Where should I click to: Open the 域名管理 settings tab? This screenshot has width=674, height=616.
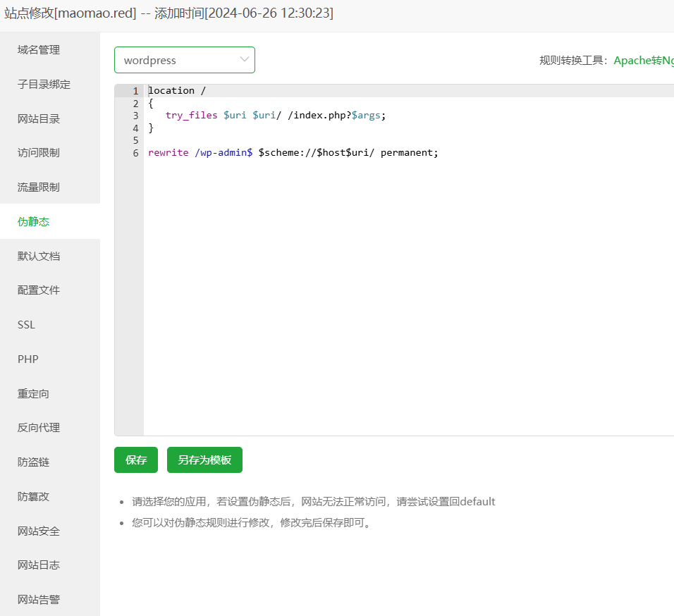point(50,50)
